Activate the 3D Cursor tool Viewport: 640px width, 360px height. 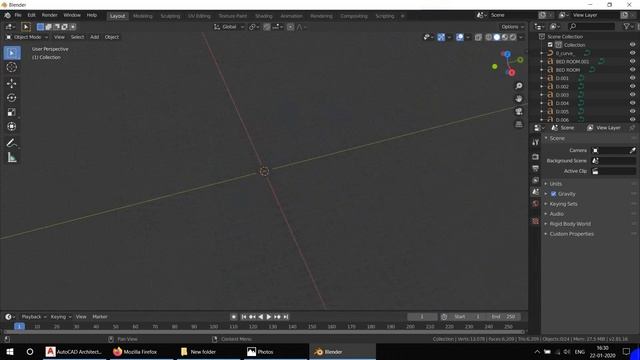12,67
